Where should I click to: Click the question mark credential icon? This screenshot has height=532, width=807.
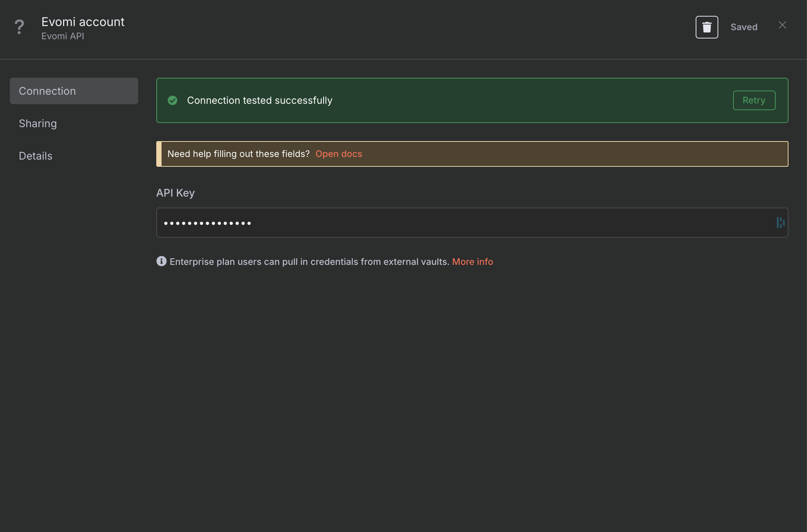pyautogui.click(x=19, y=27)
